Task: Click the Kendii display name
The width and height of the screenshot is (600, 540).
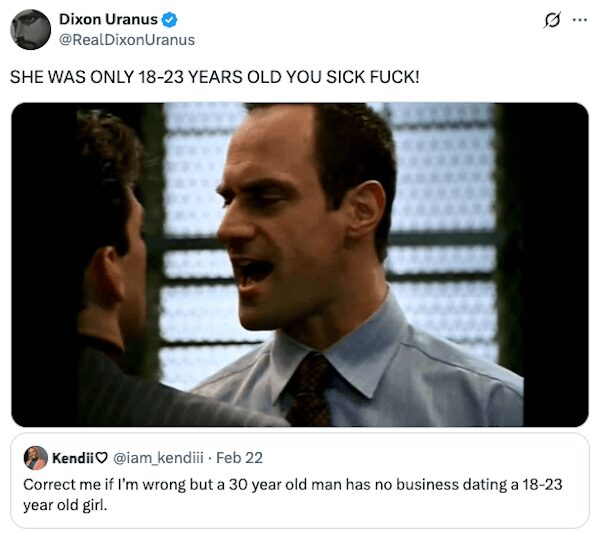Action: point(73,458)
